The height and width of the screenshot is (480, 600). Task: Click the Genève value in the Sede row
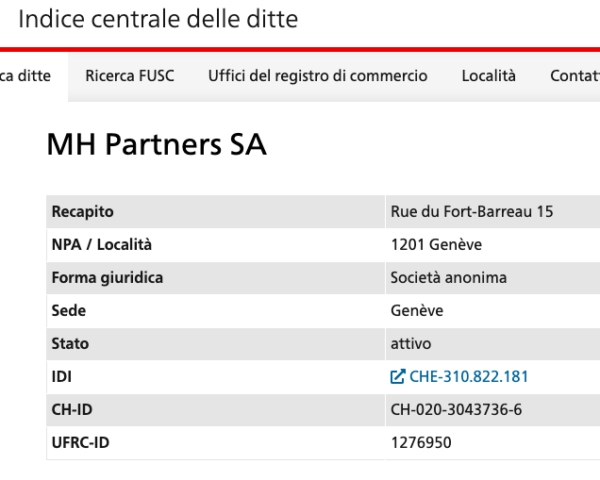point(417,310)
